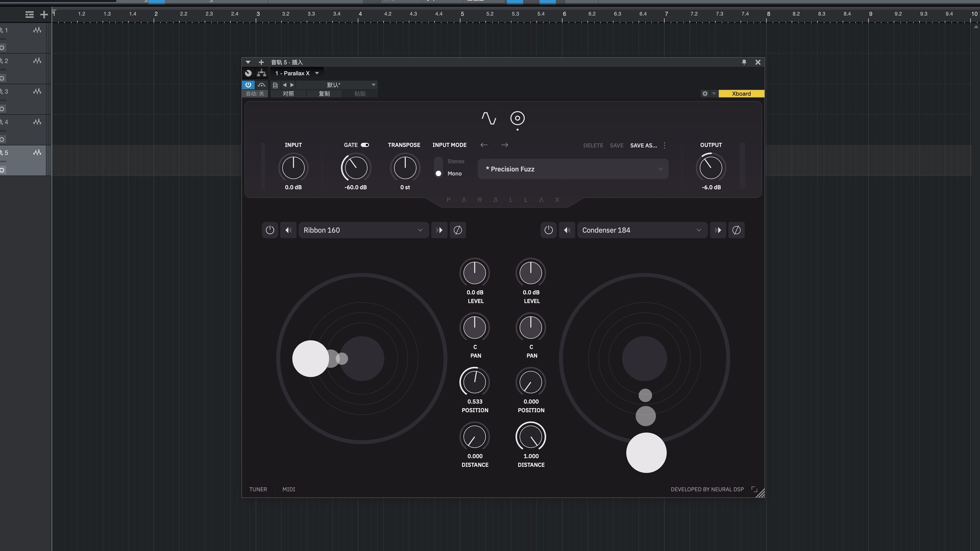The height and width of the screenshot is (551, 980).
Task: Click the SAVE AS... button
Action: (643, 146)
